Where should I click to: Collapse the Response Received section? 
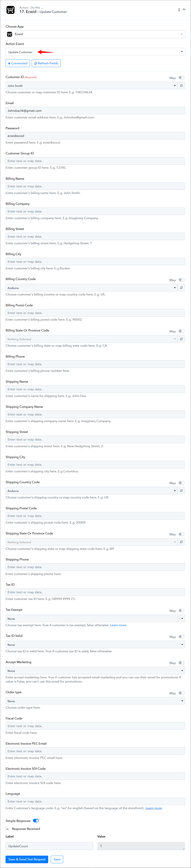[x=7, y=829]
